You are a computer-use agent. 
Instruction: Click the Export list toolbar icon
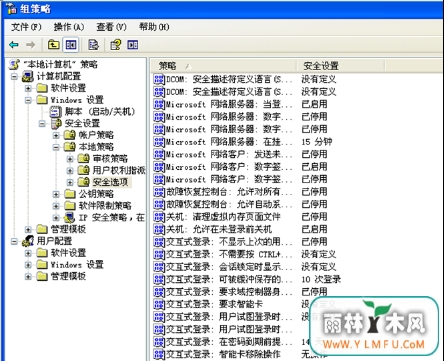tap(93, 45)
